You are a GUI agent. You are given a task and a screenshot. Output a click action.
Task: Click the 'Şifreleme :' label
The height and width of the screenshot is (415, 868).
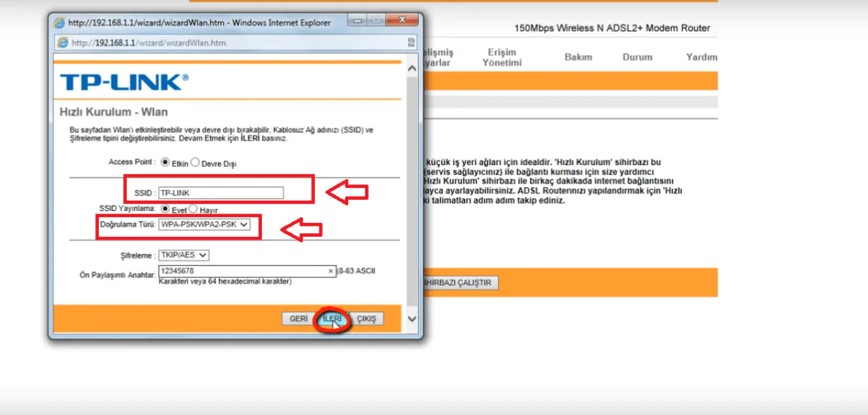click(138, 256)
